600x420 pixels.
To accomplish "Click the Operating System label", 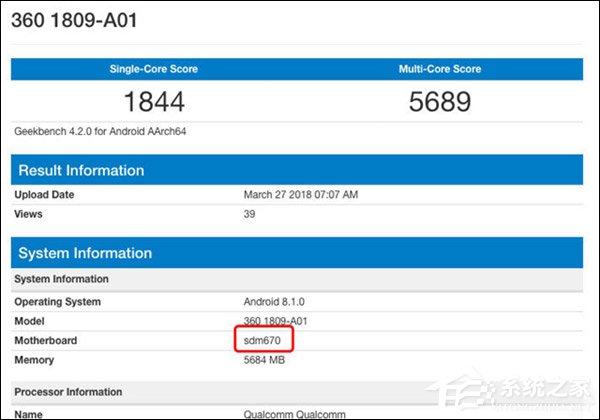I will tap(58, 301).
